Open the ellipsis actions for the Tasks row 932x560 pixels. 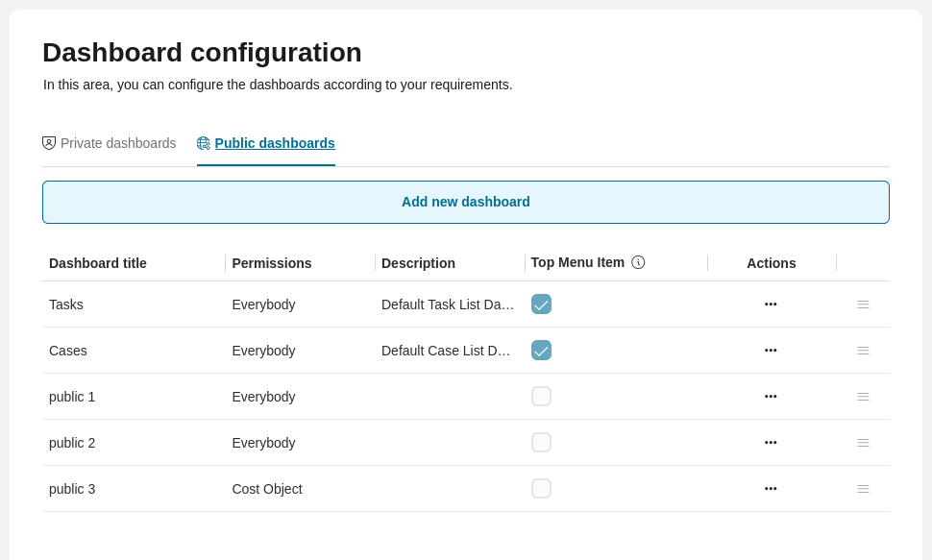(x=771, y=304)
